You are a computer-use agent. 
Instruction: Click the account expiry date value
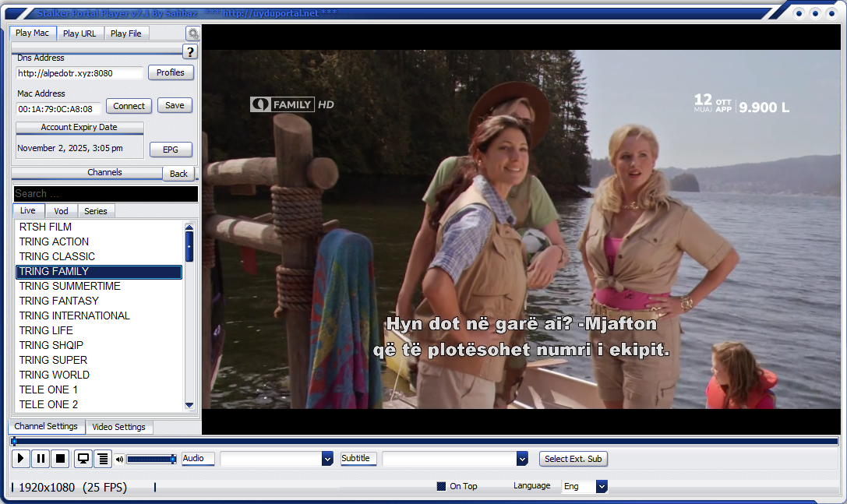(70, 148)
